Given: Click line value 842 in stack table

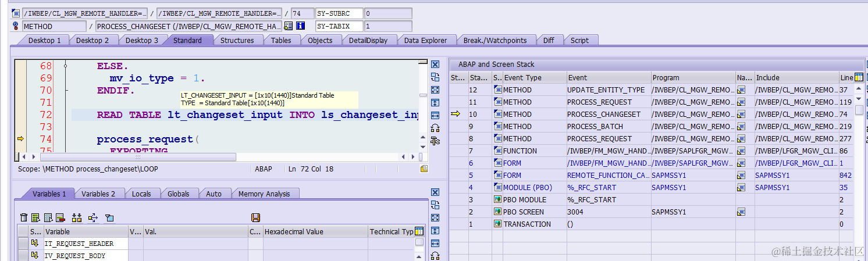Looking at the screenshot, I should pyautogui.click(x=845, y=175).
